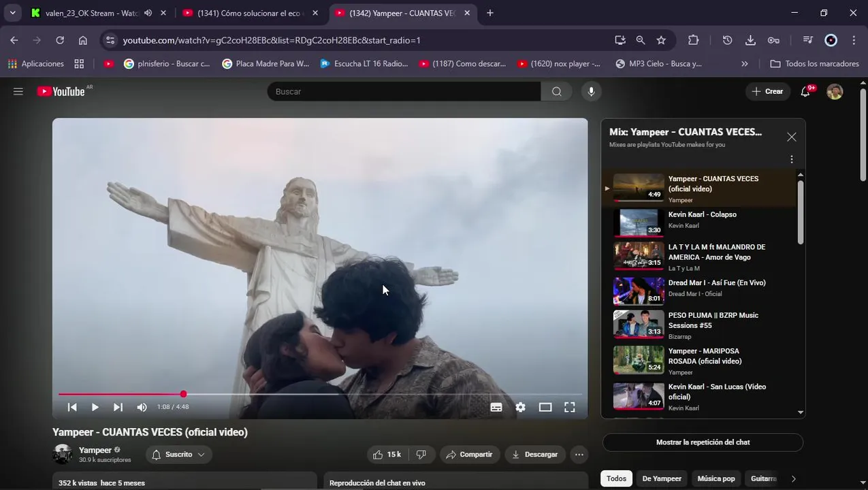Viewport: 868px width, 490px height.
Task: Reload the current page
Action: click(x=60, y=40)
